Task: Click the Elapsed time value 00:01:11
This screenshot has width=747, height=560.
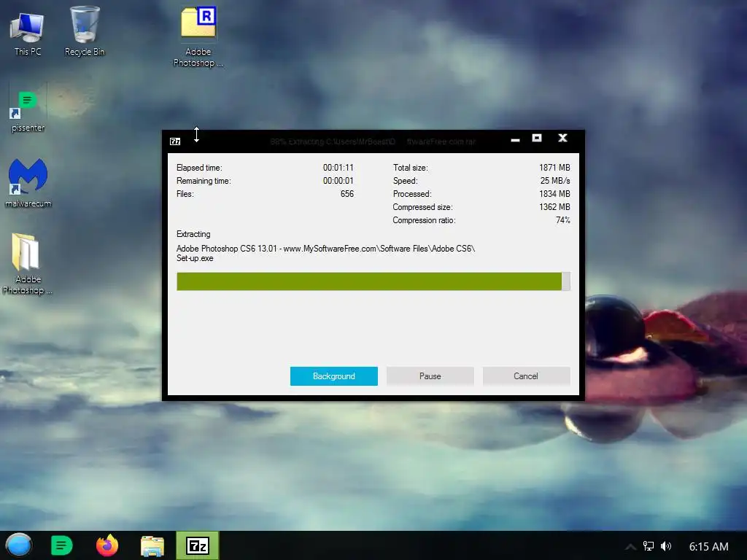Action: (338, 168)
